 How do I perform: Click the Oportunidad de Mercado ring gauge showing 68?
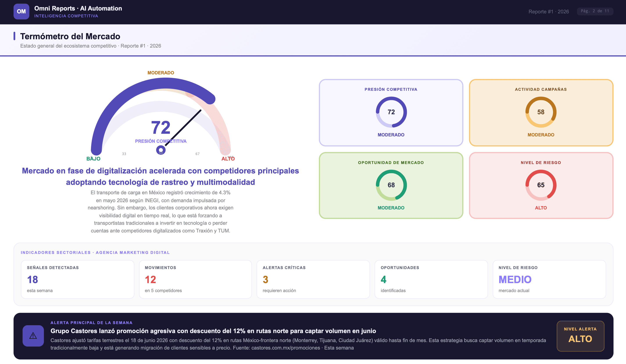(x=391, y=185)
